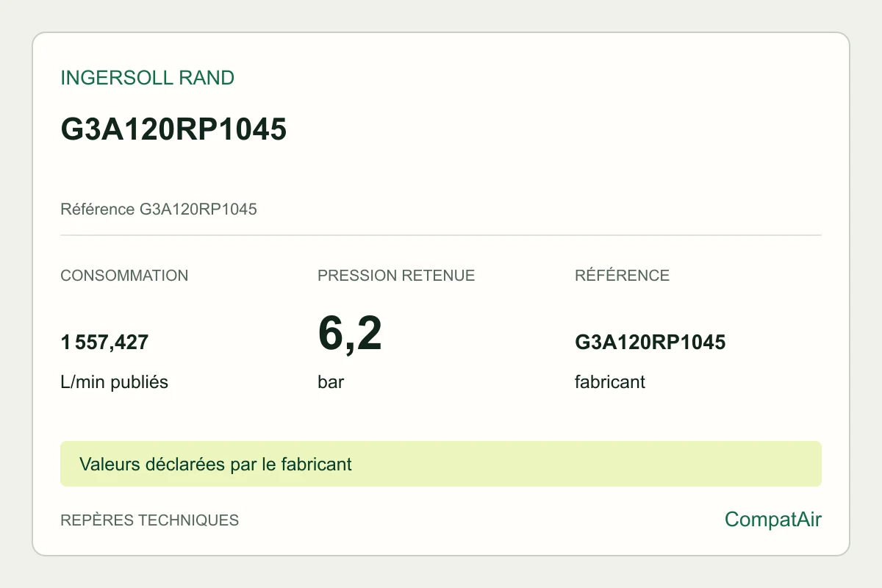
Task: Click the RÉFÉRENCE column label
Action: (622, 276)
